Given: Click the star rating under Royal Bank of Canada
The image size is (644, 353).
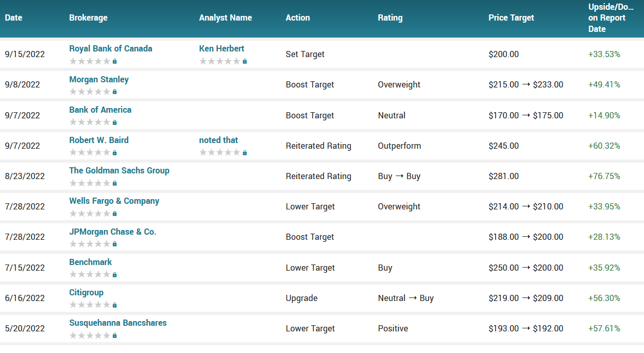Looking at the screenshot, I should pyautogui.click(x=90, y=61).
